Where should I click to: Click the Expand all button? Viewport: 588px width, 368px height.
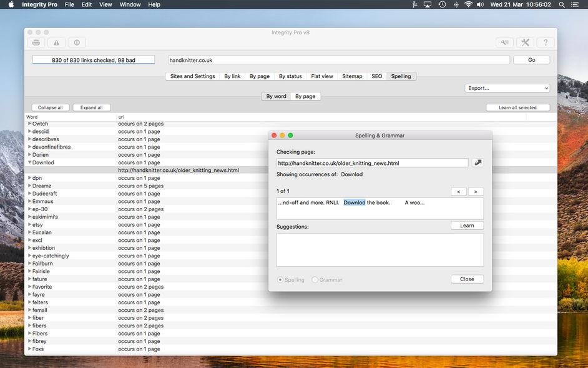click(x=92, y=107)
